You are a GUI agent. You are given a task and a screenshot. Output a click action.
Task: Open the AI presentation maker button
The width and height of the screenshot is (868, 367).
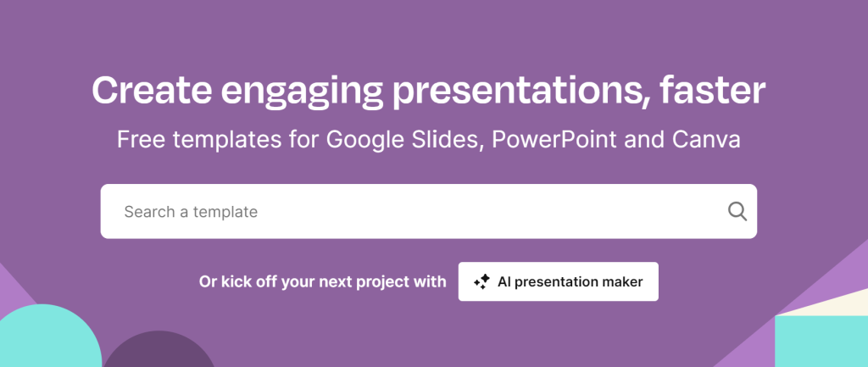[x=558, y=281]
